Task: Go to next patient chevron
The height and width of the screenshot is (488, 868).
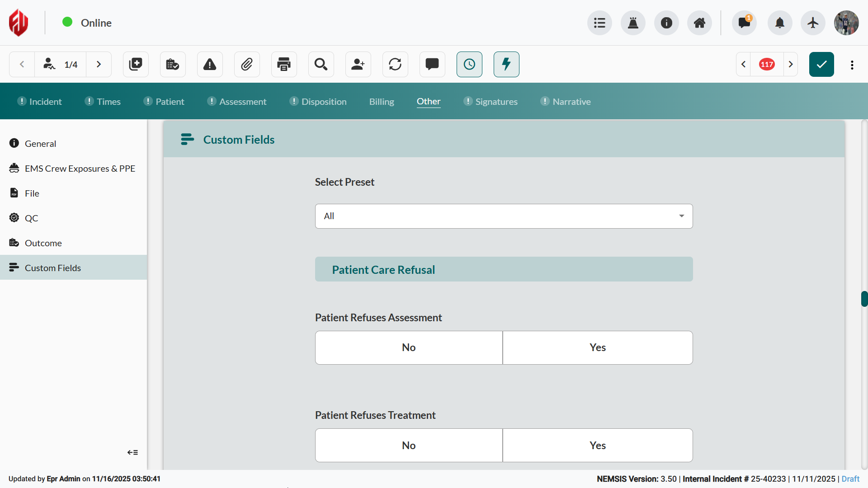Action: [x=99, y=64]
